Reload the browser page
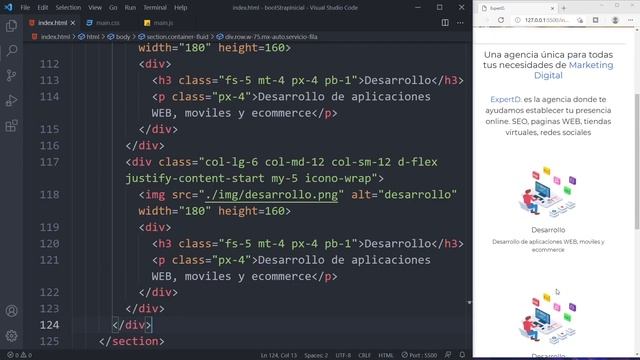The width and height of the screenshot is (640, 360). pos(501,20)
